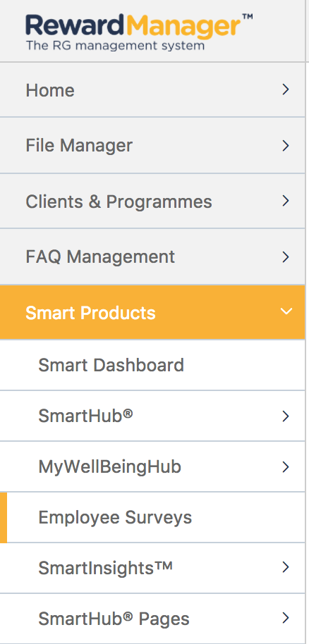
Task: Select the MyWellBeingHub label
Action: (x=109, y=467)
